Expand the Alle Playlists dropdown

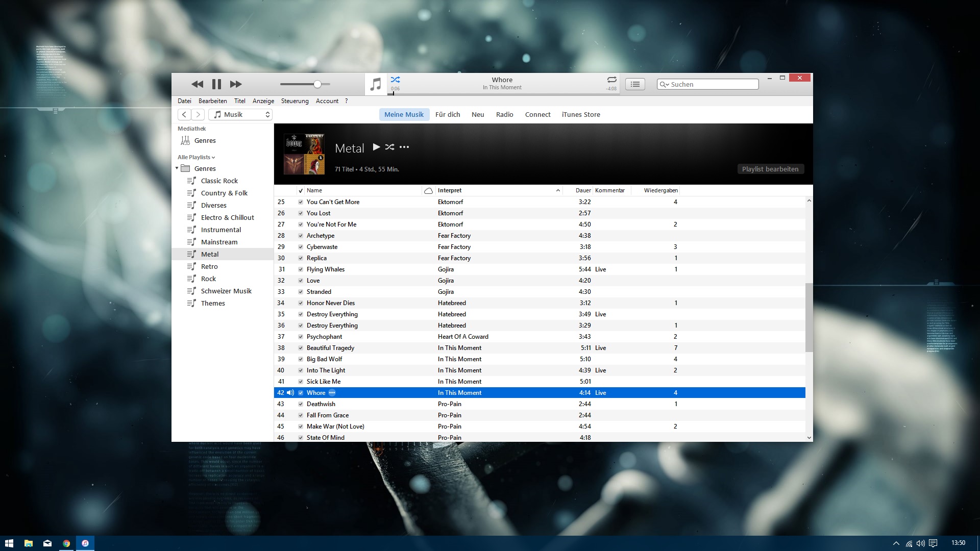click(197, 157)
